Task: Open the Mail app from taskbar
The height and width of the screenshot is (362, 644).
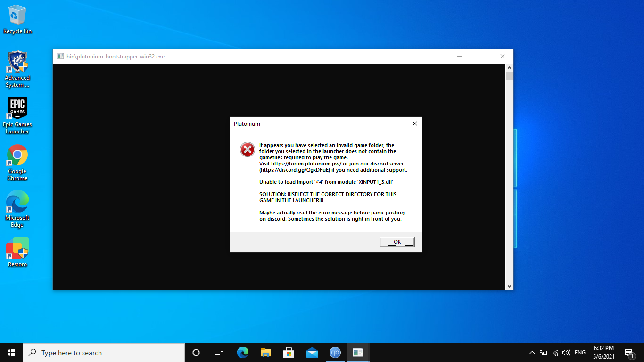Action: [x=312, y=353]
